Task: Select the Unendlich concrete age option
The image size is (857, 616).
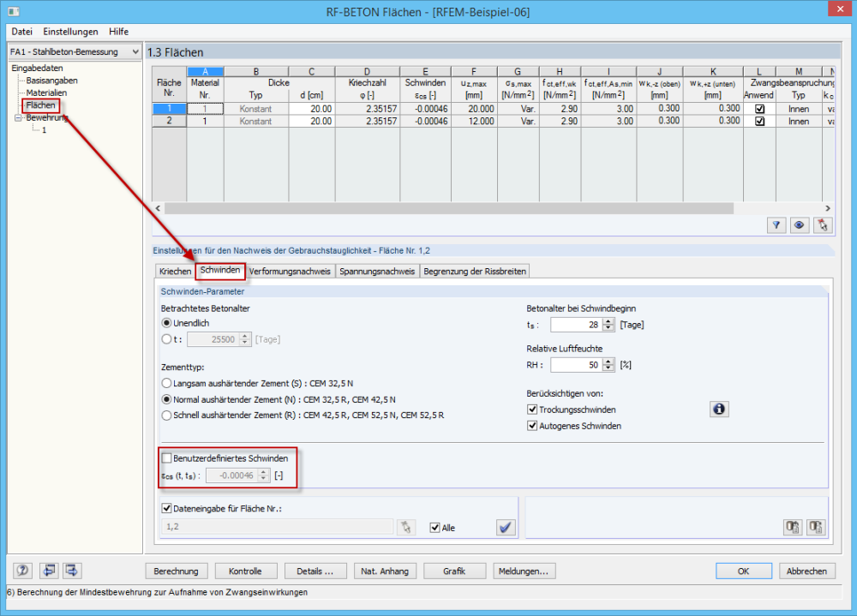Action: coord(167,323)
